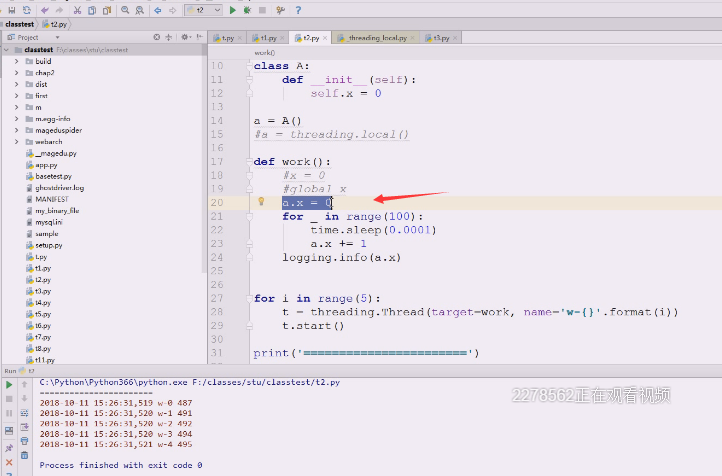Click the restore layout icon in Run panel
This screenshot has width=722, height=476.
pos(9,431)
